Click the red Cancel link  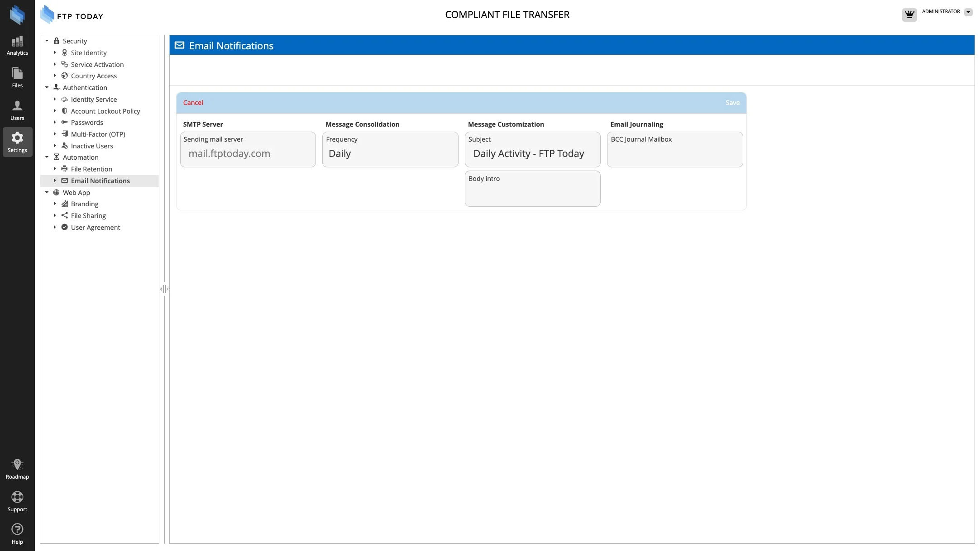(x=193, y=103)
